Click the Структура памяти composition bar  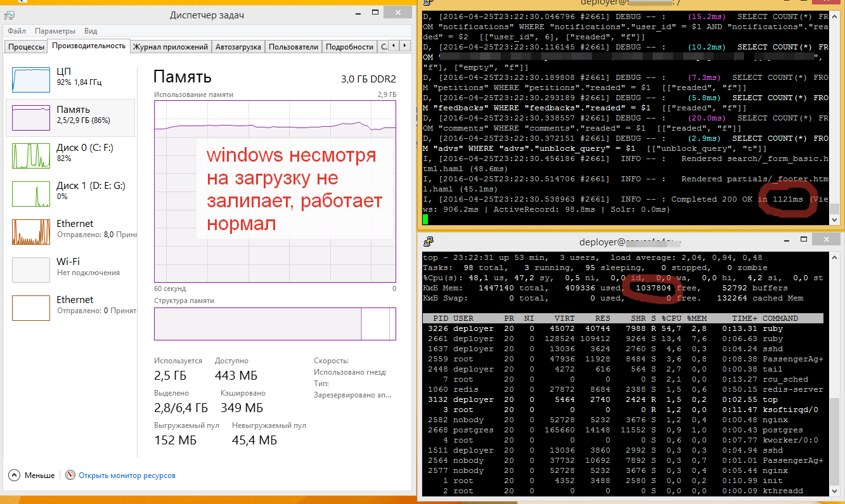tap(275, 323)
